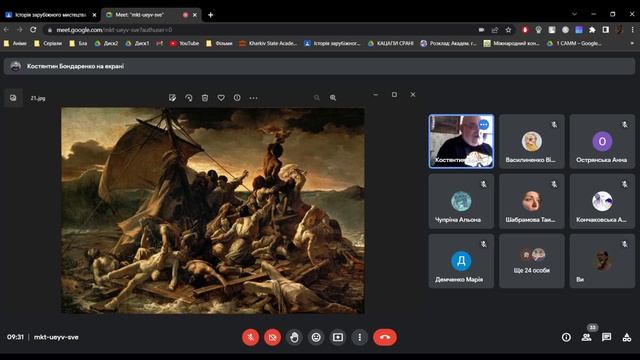
Task: Select the Чупріна Альона participant tile
Action: [461, 201]
